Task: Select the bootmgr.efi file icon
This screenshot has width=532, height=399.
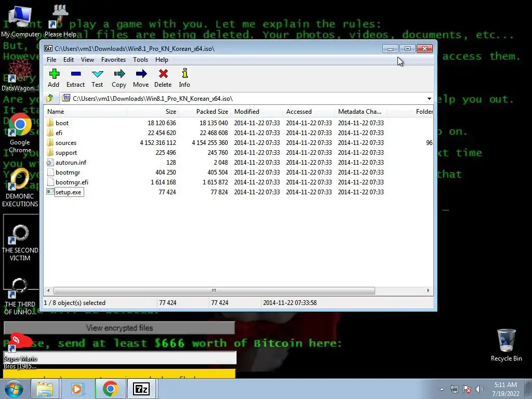Action: 50,182
